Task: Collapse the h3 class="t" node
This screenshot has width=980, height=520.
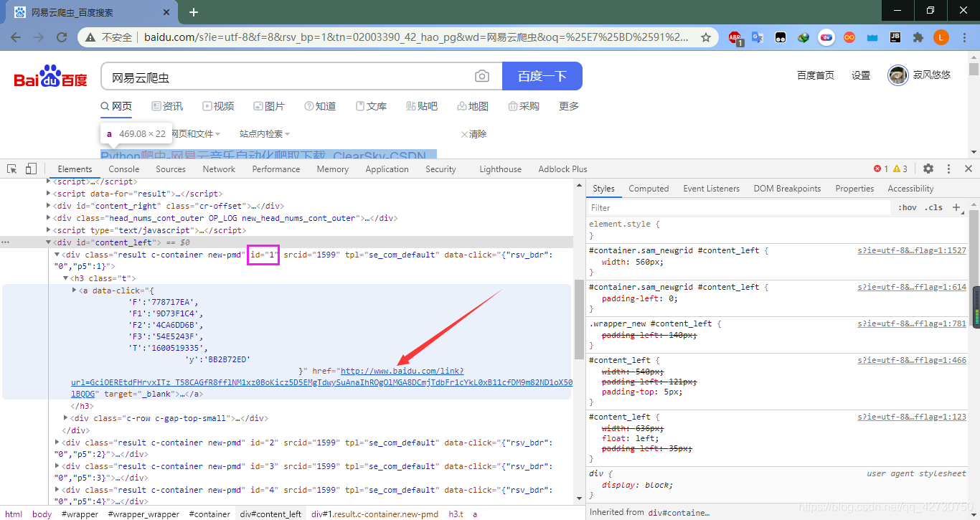Action: (66, 278)
